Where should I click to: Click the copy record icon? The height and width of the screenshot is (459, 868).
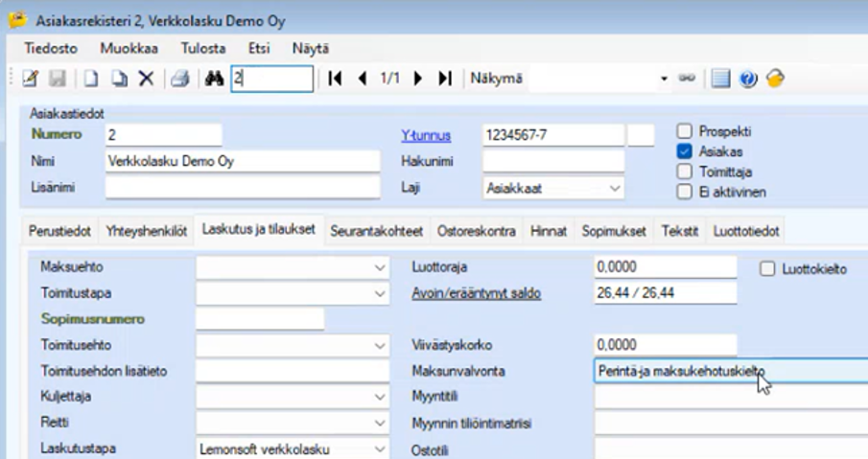[x=119, y=79]
